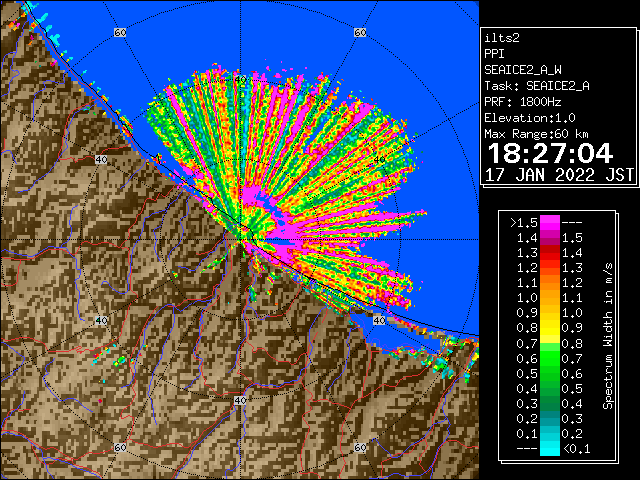Screen dimensions: 640x480
Task: Select the "PPI" scan type label
Action: coord(494,54)
